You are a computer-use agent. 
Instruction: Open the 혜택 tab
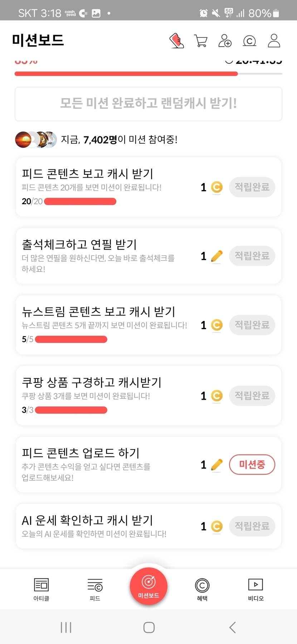pos(202,589)
